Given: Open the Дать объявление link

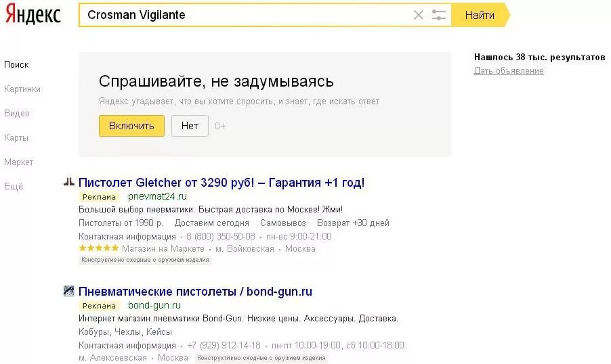Looking at the screenshot, I should coord(509,71).
